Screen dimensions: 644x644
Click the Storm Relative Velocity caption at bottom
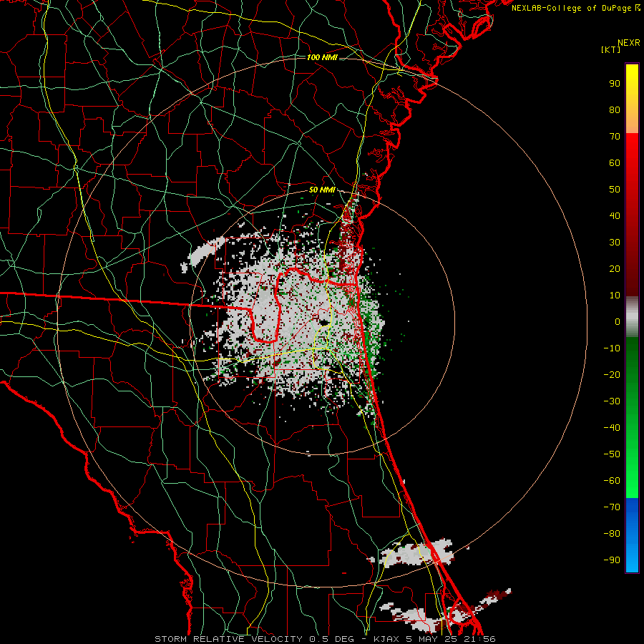(x=325, y=639)
